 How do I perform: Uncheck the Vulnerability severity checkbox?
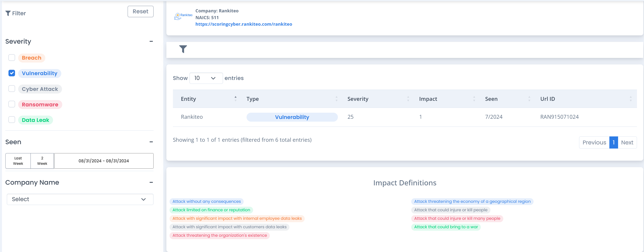click(12, 73)
